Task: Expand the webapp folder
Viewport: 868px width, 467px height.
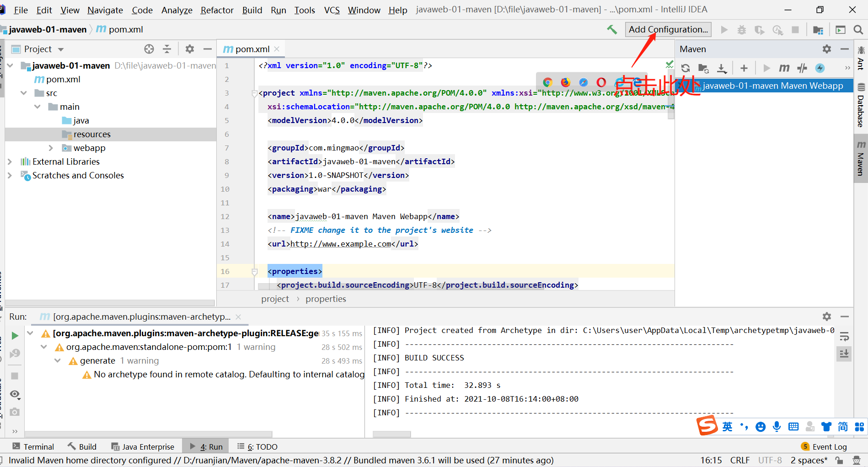Action: [51, 148]
